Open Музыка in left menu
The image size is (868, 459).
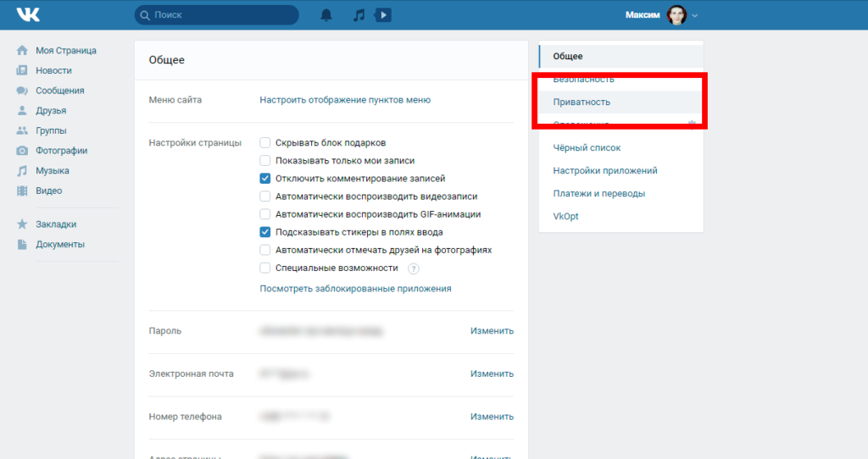click(53, 171)
